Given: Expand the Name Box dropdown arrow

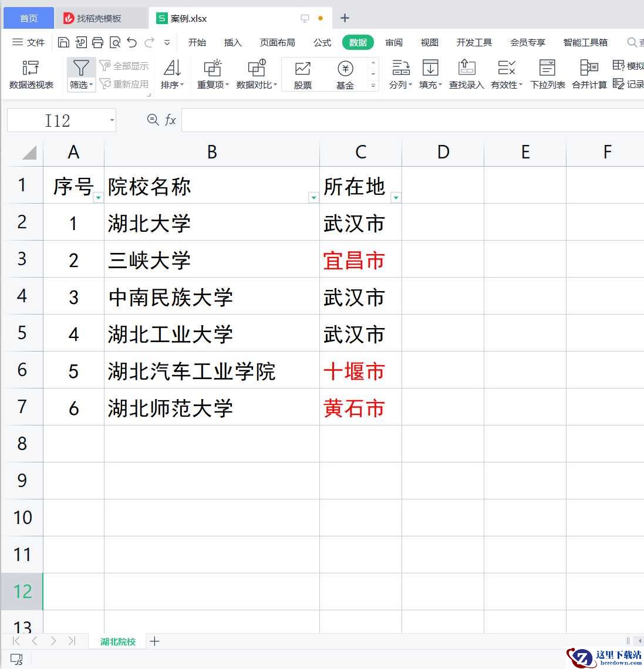Looking at the screenshot, I should click(112, 120).
